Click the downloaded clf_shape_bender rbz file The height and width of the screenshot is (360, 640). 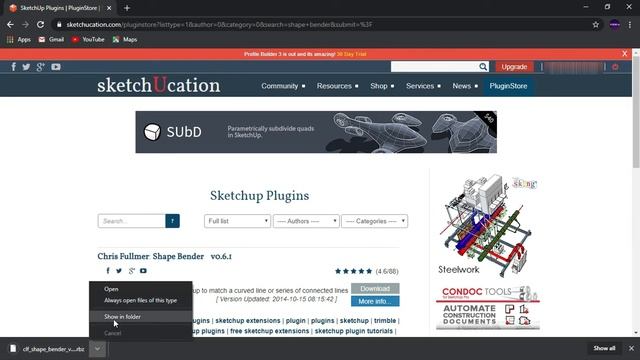[x=48, y=349]
